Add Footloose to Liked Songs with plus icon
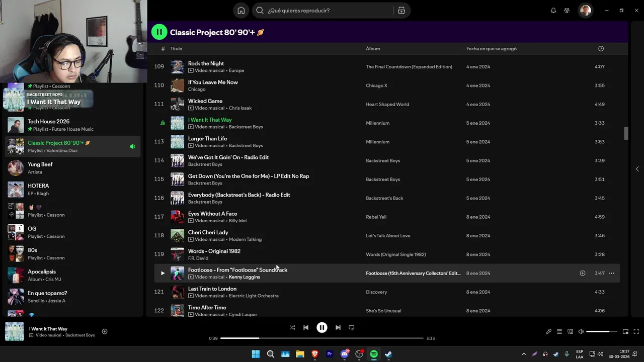The height and width of the screenshot is (362, 644). coord(583,273)
